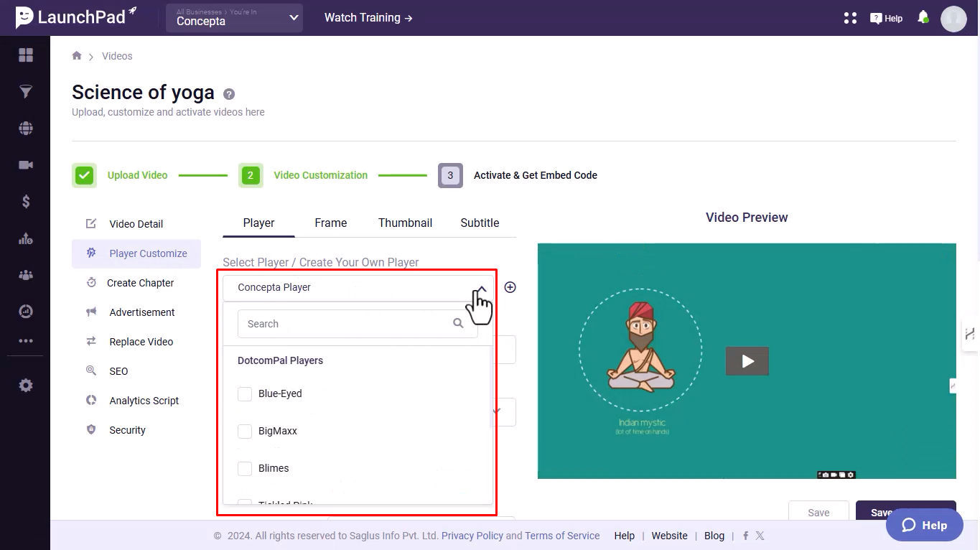Open the dashboard grid icon in sidebar
The height and width of the screenshot is (550, 980).
pyautogui.click(x=26, y=55)
